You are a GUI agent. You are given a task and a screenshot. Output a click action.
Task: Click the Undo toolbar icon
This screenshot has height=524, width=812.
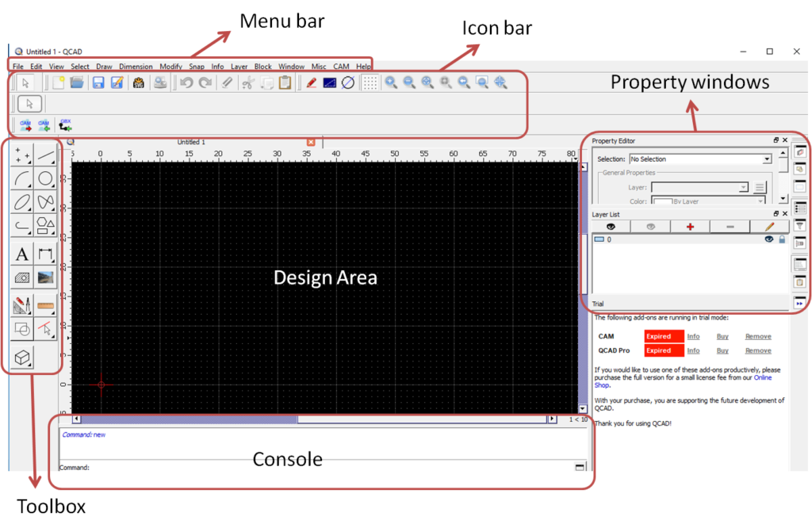[186, 82]
